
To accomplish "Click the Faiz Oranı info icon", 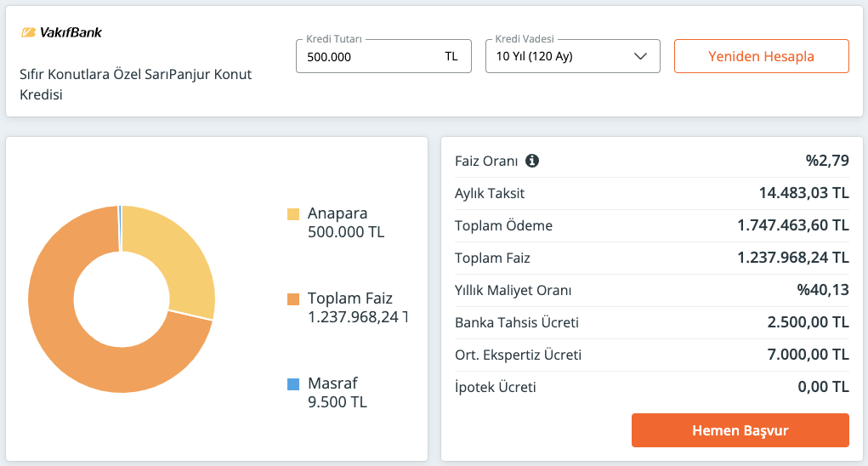I will 532,161.
